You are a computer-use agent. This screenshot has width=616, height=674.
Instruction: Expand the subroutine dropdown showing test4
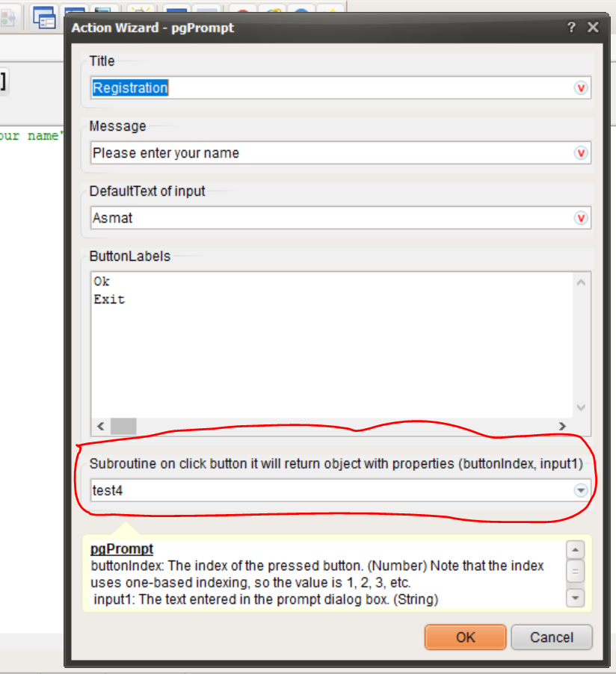pyautogui.click(x=581, y=490)
